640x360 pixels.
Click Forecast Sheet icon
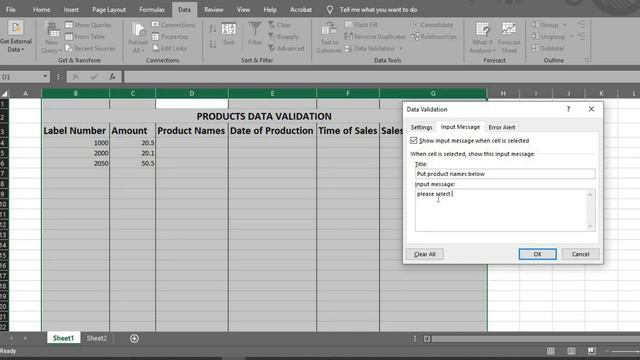tap(509, 30)
